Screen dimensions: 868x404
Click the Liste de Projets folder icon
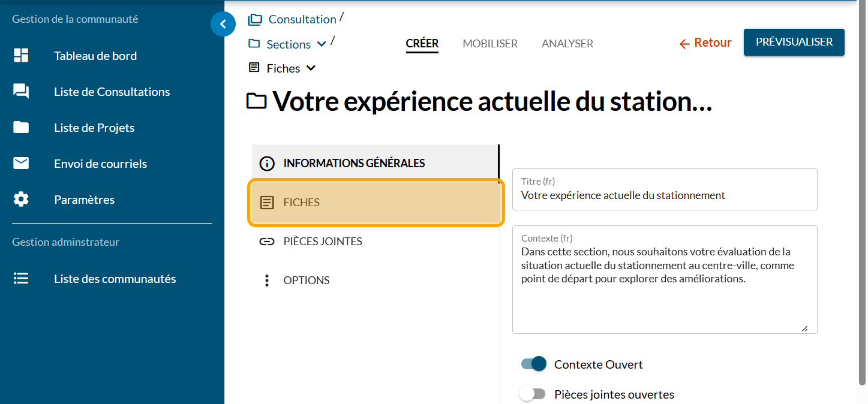pos(21,128)
